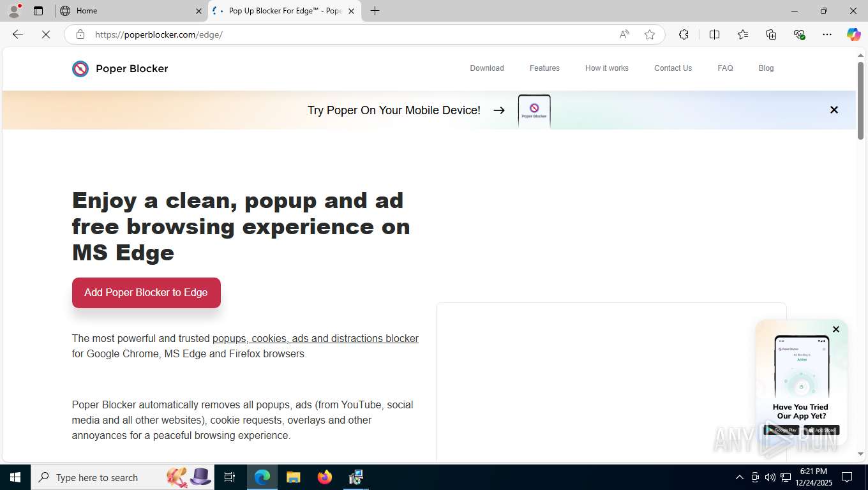
Task: Dismiss the mobile device banner
Action: [834, 110]
